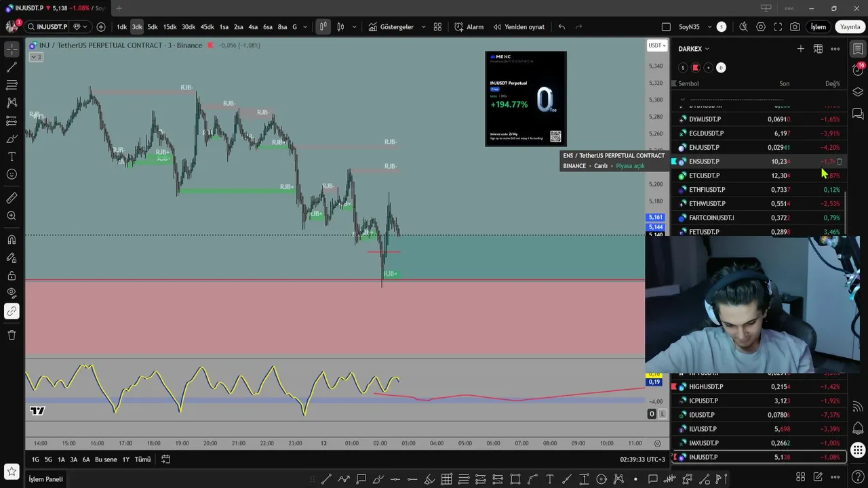
Task: Open the favorites star toolbar
Action: pyautogui.click(x=12, y=470)
